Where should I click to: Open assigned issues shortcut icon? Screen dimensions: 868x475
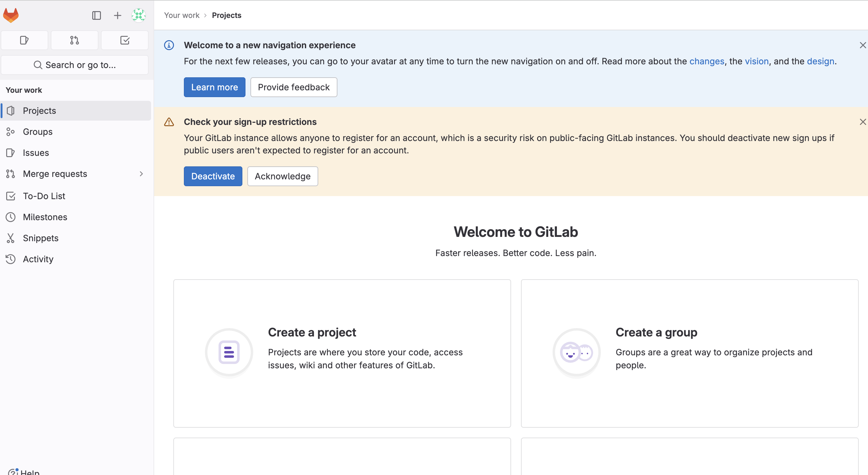tap(24, 40)
